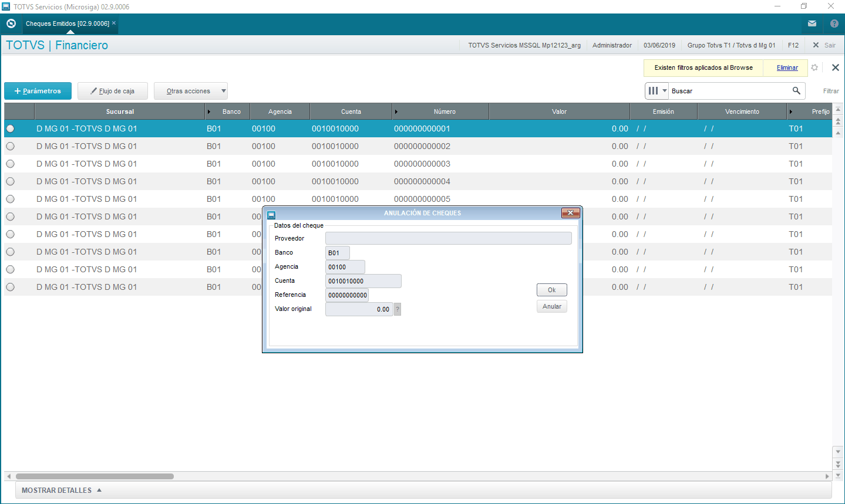
Task: Click the Agencia column header
Action: (280, 111)
